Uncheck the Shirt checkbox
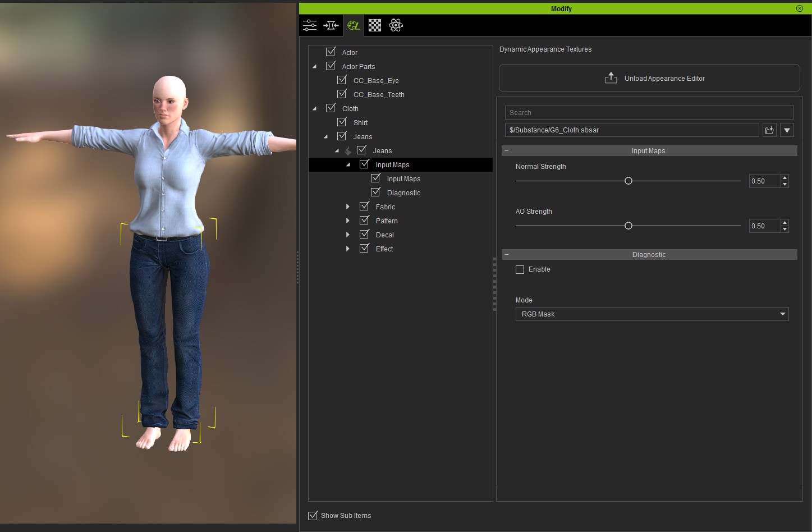Image resolution: width=812 pixels, height=532 pixels. [342, 122]
